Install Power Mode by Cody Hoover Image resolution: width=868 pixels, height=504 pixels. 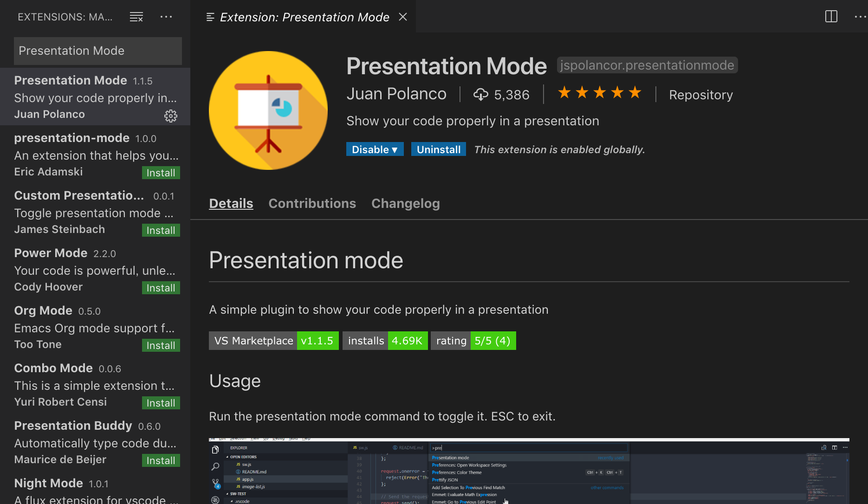click(161, 288)
